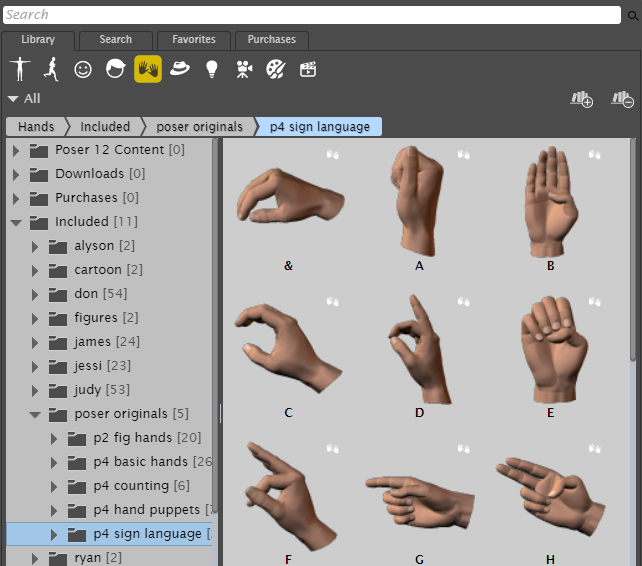
Task: Click the poser originals breadcrumb
Action: coord(199,127)
